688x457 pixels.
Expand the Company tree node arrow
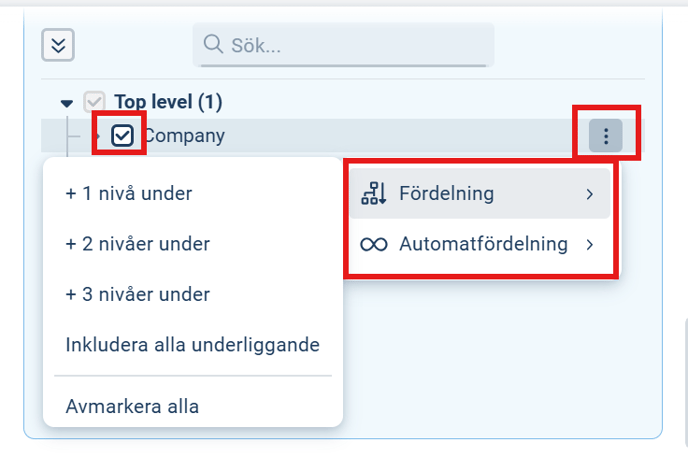pyautogui.click(x=96, y=136)
